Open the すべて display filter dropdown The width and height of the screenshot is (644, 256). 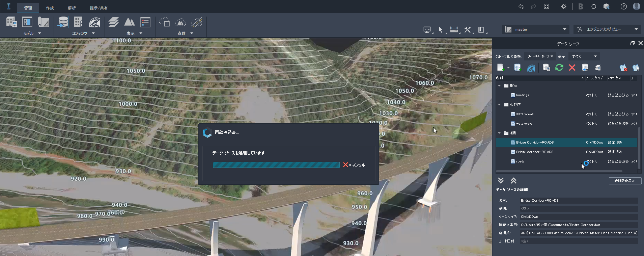point(584,56)
